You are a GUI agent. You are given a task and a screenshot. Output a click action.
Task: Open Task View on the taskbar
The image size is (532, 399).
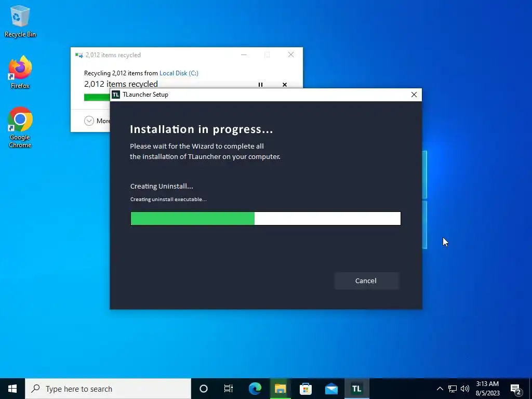pos(229,389)
